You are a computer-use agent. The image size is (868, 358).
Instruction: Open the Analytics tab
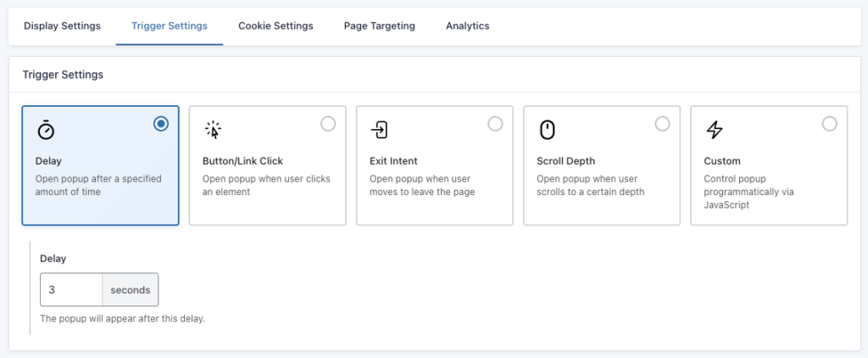pyautogui.click(x=467, y=26)
